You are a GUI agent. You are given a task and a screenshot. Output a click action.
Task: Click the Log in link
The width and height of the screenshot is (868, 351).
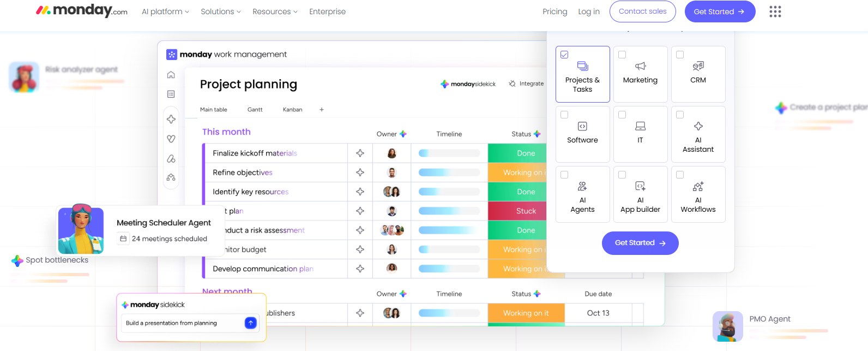[589, 11]
